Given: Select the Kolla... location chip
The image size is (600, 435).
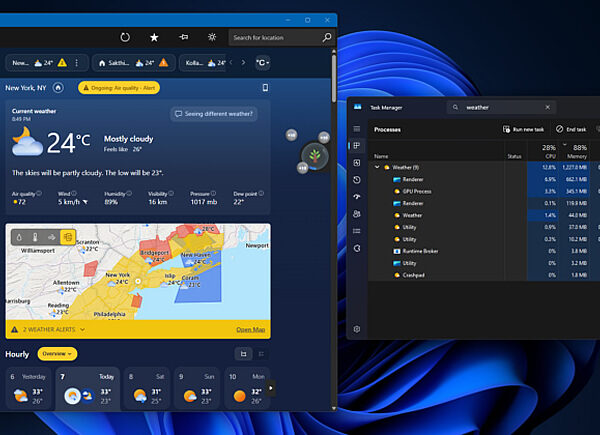Looking at the screenshot, I should point(204,63).
